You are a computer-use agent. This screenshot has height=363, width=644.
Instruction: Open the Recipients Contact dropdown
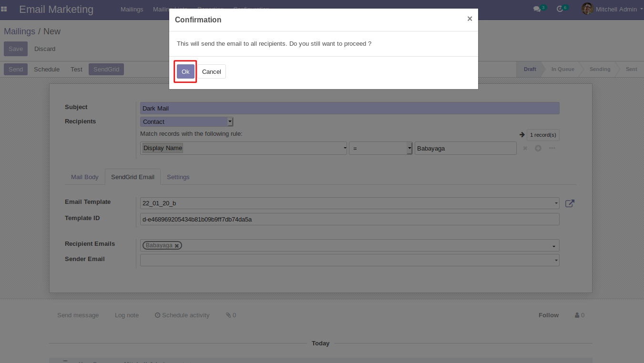[x=186, y=122]
